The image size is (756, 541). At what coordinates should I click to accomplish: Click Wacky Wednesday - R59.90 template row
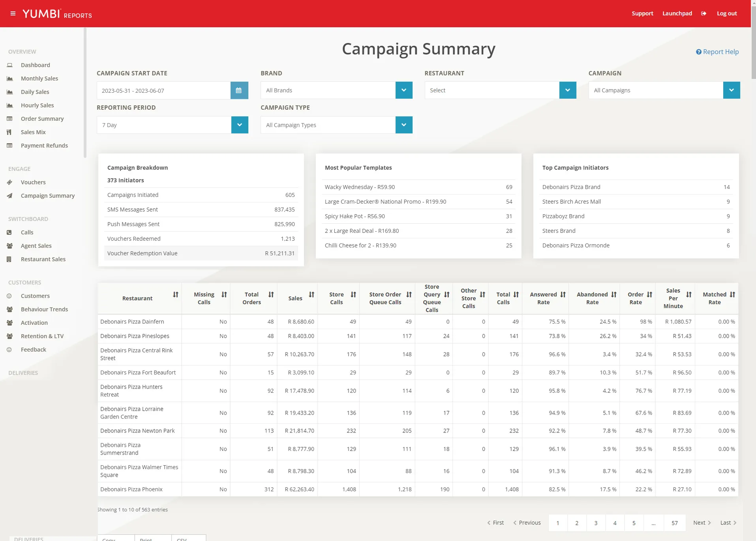418,187
